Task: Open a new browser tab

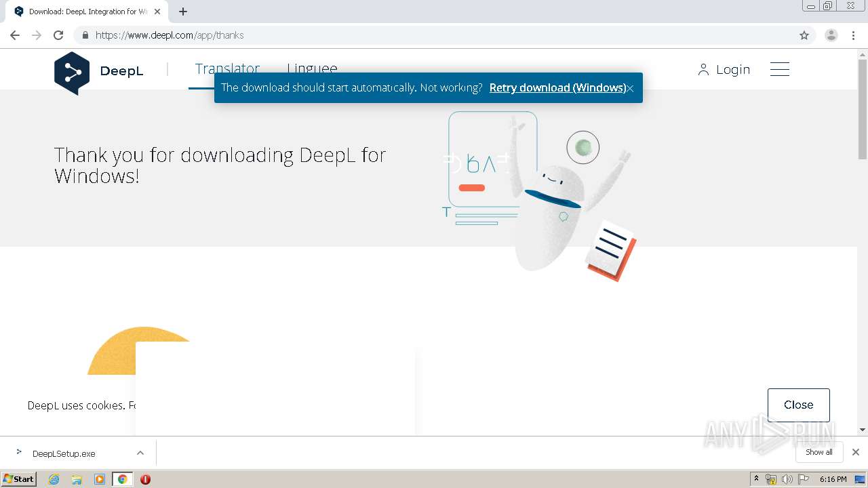Action: point(183,12)
